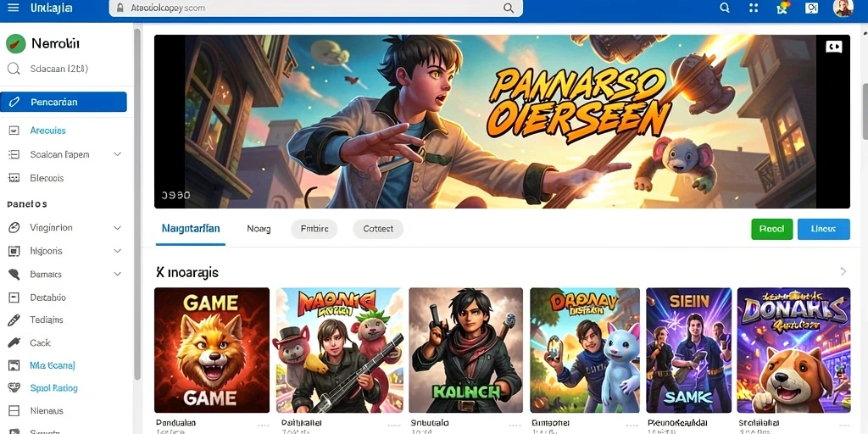The width and height of the screenshot is (868, 434).
Task: Click the Cack sidebar icon
Action: point(14,342)
